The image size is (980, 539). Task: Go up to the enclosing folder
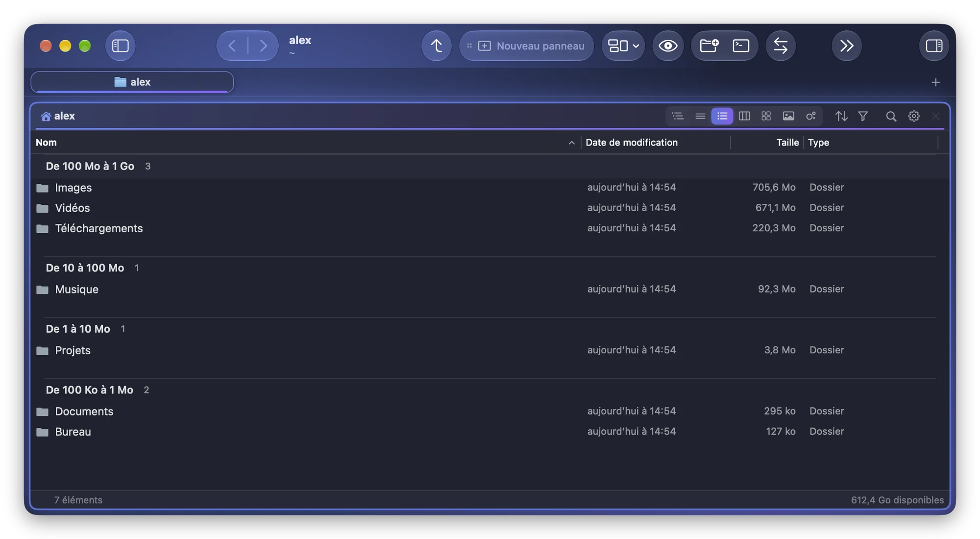(436, 46)
